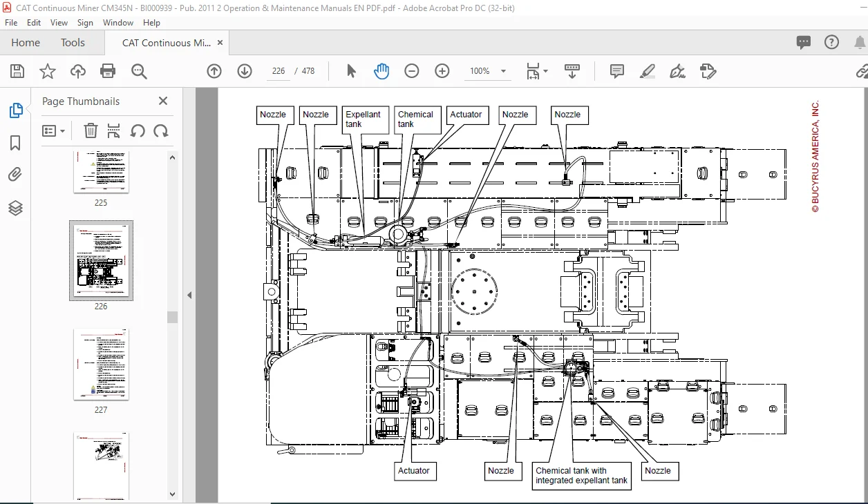Rotate pages counterclockwise in thumbnails

(x=138, y=130)
